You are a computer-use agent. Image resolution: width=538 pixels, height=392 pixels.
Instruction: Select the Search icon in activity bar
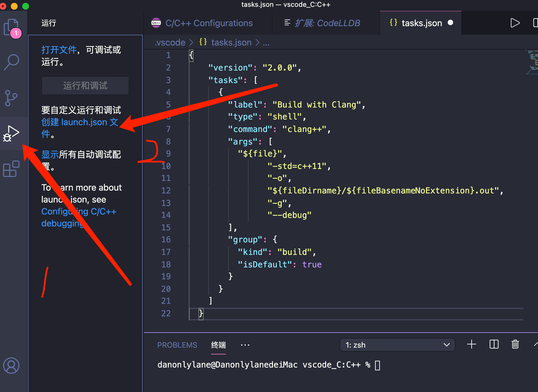(x=11, y=61)
